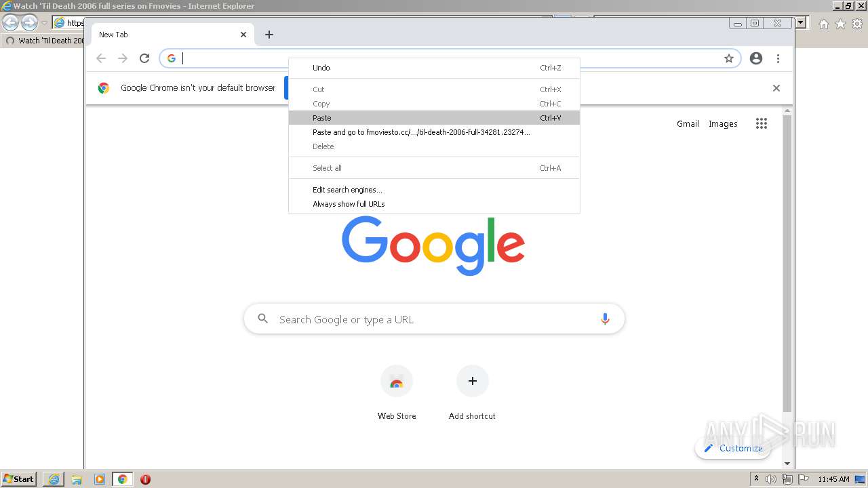Dismiss the default browser notification bar
This screenshot has width=868, height=488.
point(776,88)
